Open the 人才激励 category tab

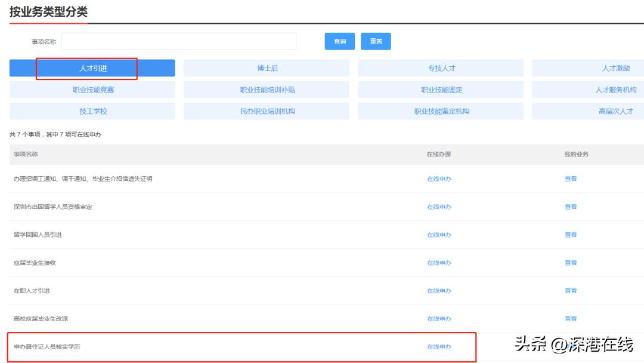coord(615,68)
